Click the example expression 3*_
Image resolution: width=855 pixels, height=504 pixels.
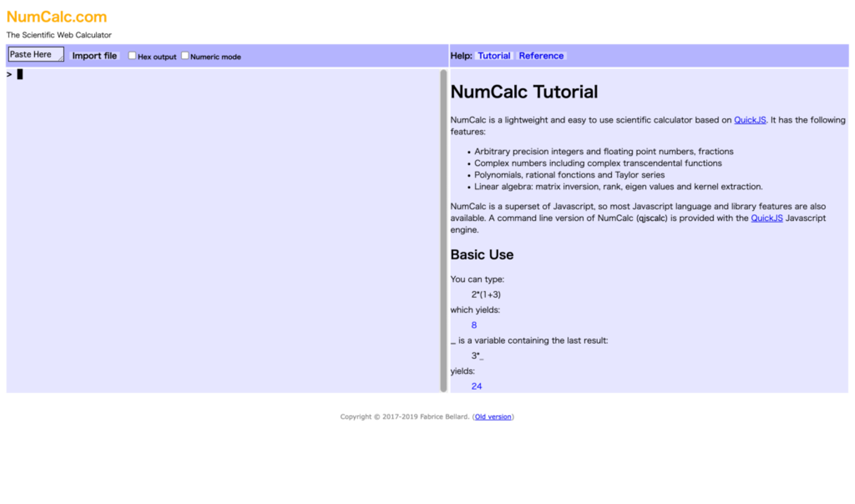pos(477,356)
